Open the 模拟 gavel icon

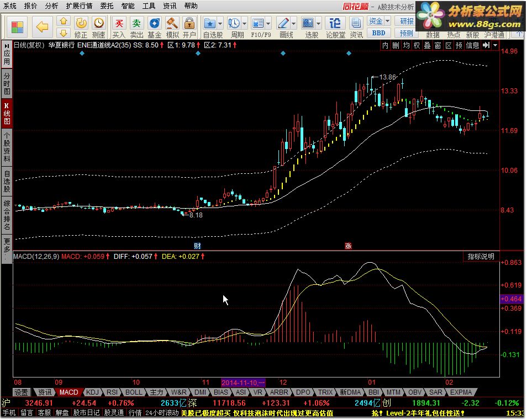coord(172,28)
